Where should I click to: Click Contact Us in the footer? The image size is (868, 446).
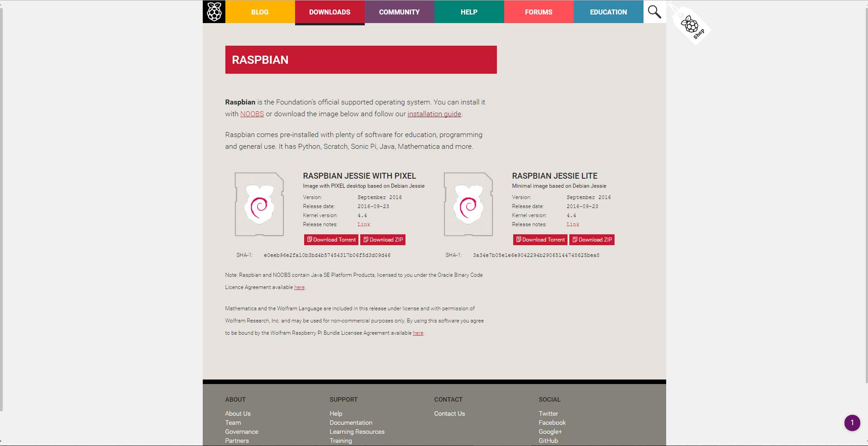coord(450,413)
